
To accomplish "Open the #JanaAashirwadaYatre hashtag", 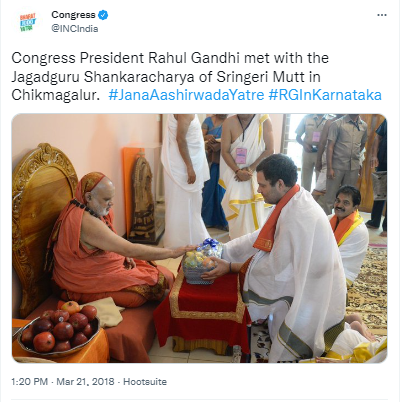I will pyautogui.click(x=186, y=95).
